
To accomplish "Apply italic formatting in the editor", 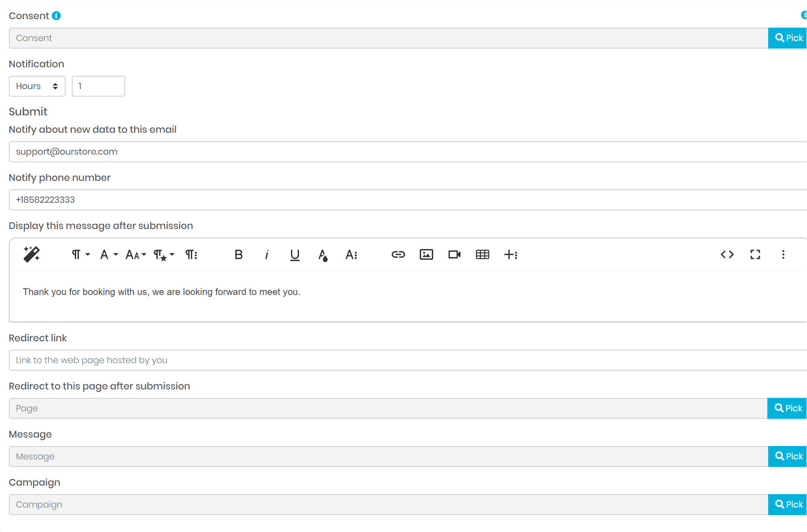I will (266, 254).
